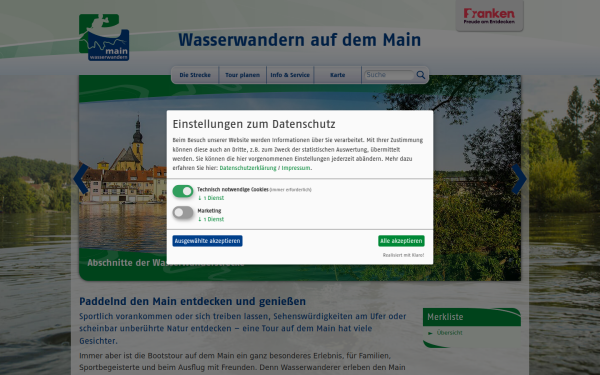The image size is (600, 375).
Task: Click the Technisch notwendige Cookies label
Action: [x=233, y=189]
